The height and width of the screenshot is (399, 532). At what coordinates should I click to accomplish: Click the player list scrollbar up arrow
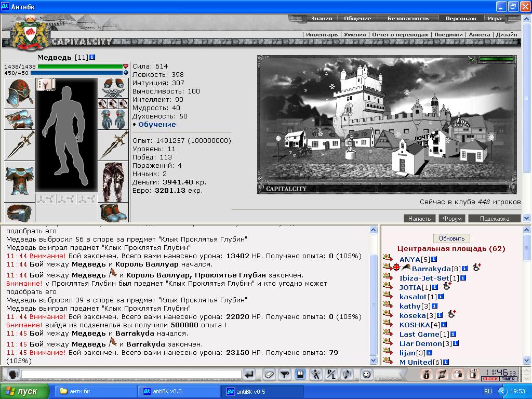(527, 230)
